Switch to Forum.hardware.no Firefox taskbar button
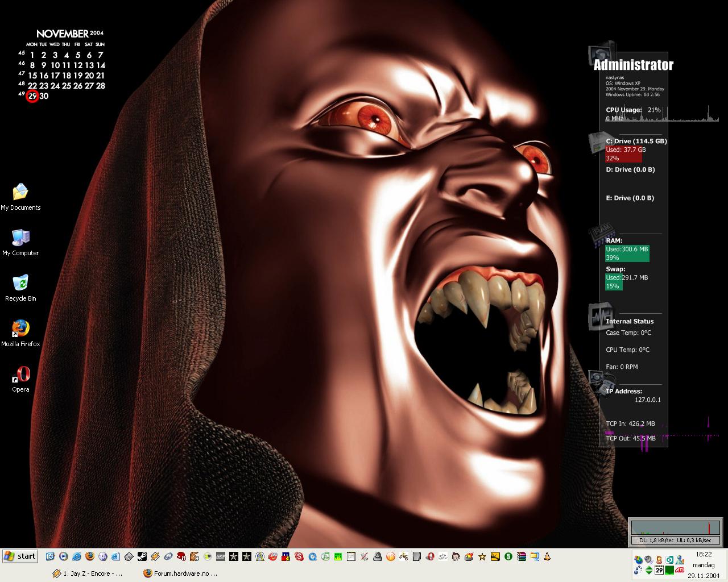 (x=180, y=573)
